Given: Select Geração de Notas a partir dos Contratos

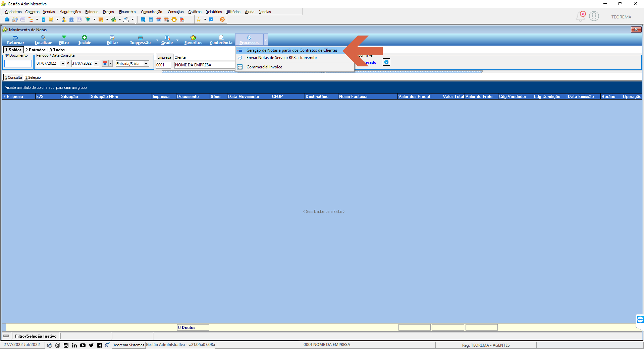Looking at the screenshot, I should (292, 50).
